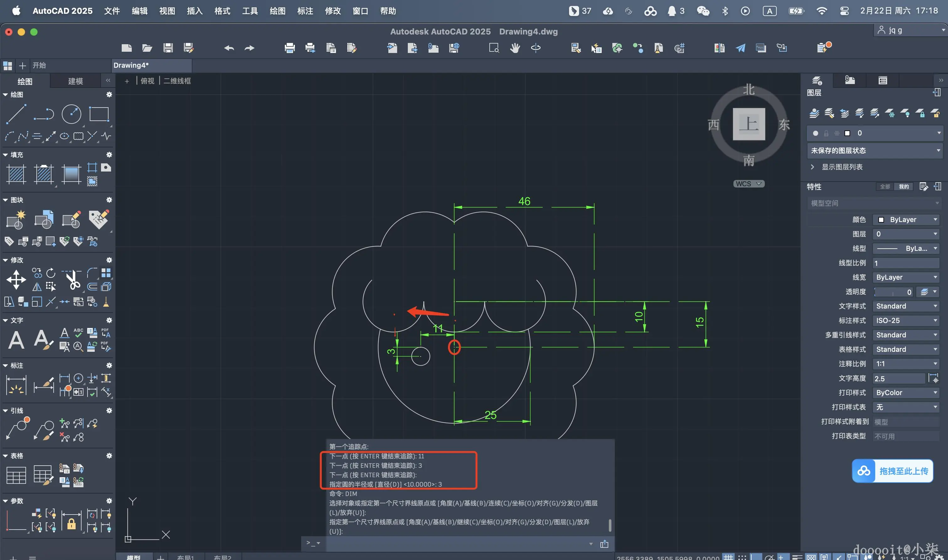Click the 颜色 ByLayer color swatch
Viewport: 948px width, 560px height.
(881, 219)
